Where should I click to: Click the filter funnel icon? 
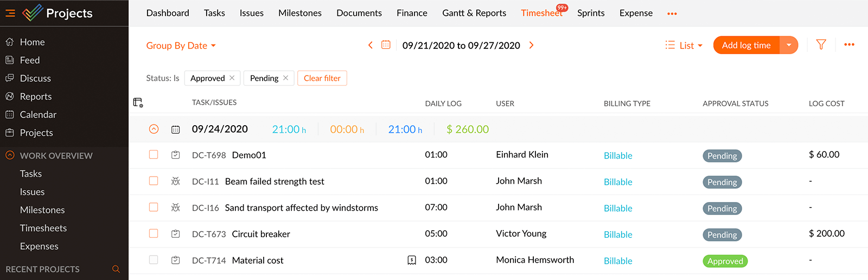coord(821,45)
